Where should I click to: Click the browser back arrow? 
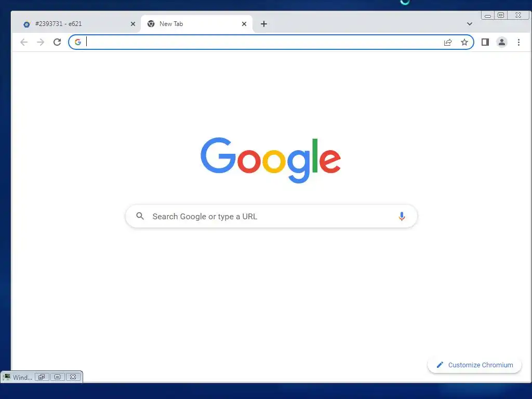coord(24,42)
